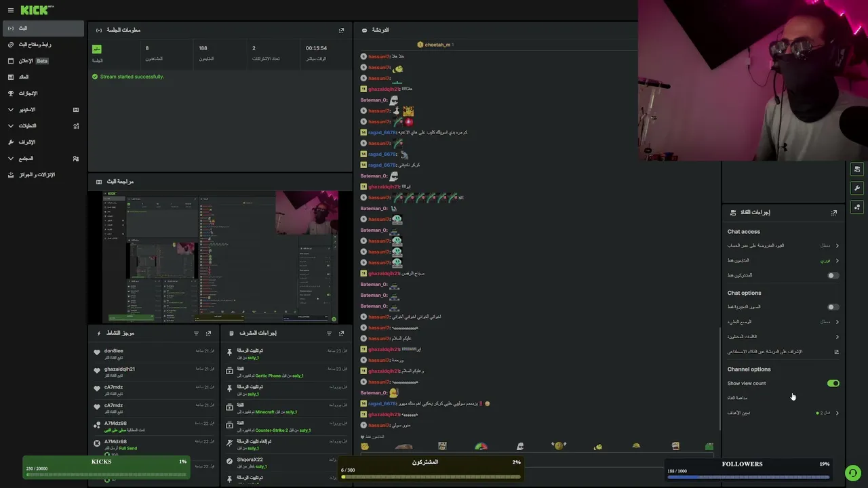Click the KICKS goal progress bar
This screenshot has height=488, width=868.
tap(107, 468)
